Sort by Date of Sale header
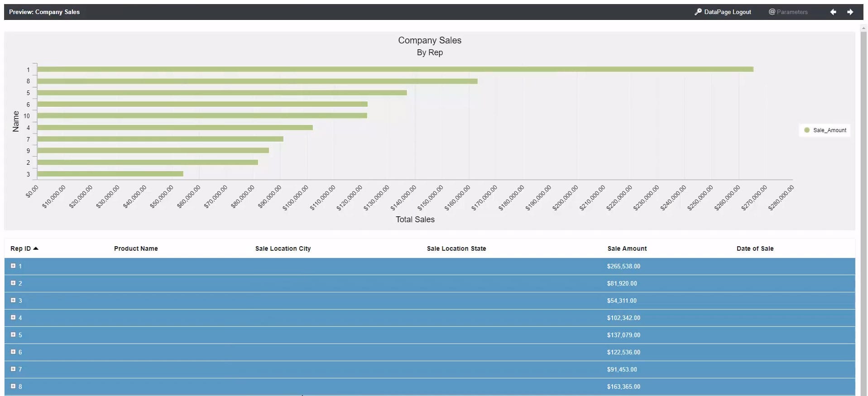 [x=755, y=248]
